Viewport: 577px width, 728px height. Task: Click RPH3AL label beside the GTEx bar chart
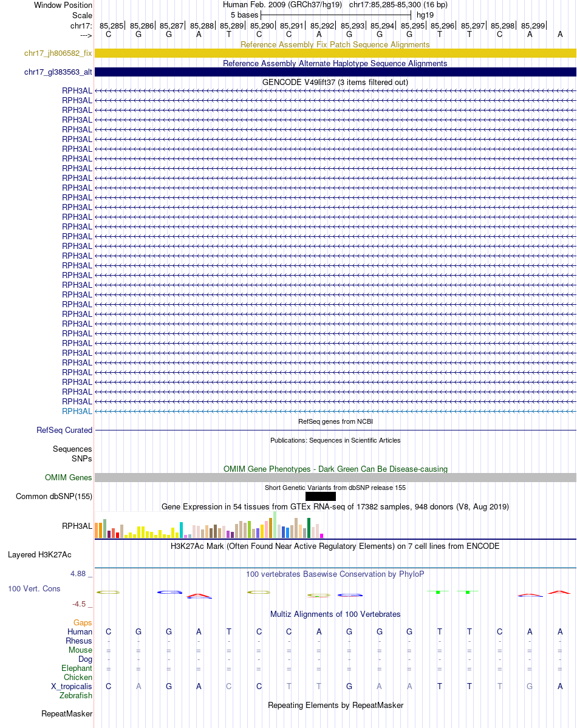(77, 526)
